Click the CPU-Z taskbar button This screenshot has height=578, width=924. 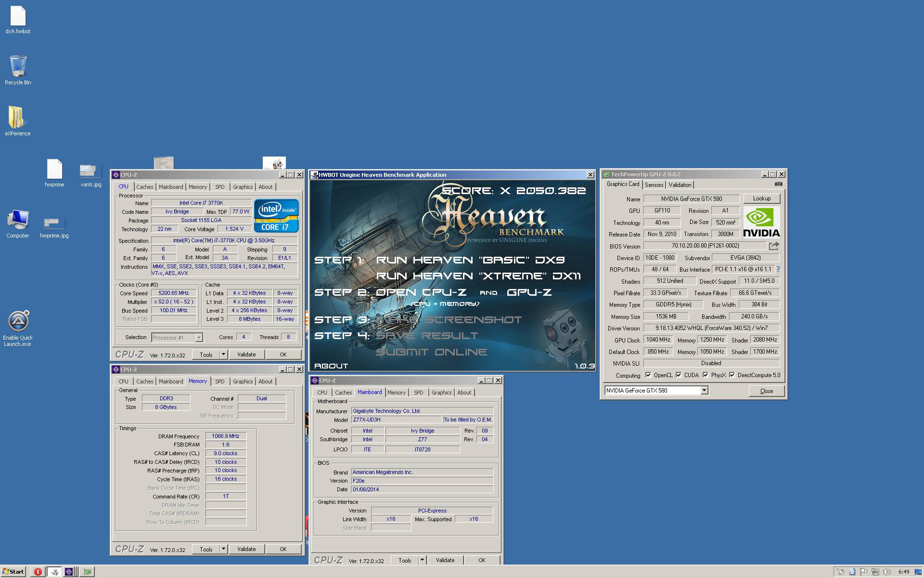pos(69,572)
